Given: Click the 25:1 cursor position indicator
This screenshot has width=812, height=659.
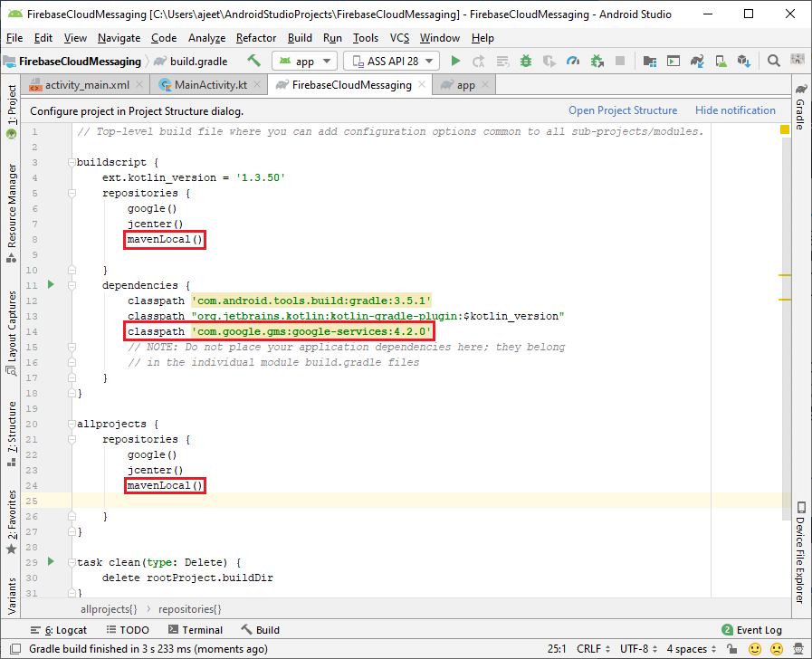Looking at the screenshot, I should [x=557, y=649].
